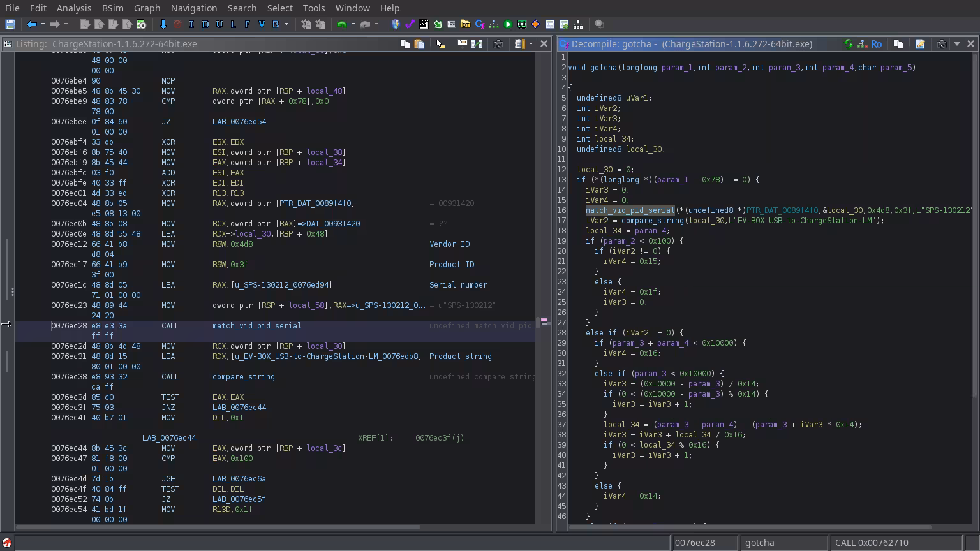Save the current program with the disk icon

tap(10, 24)
